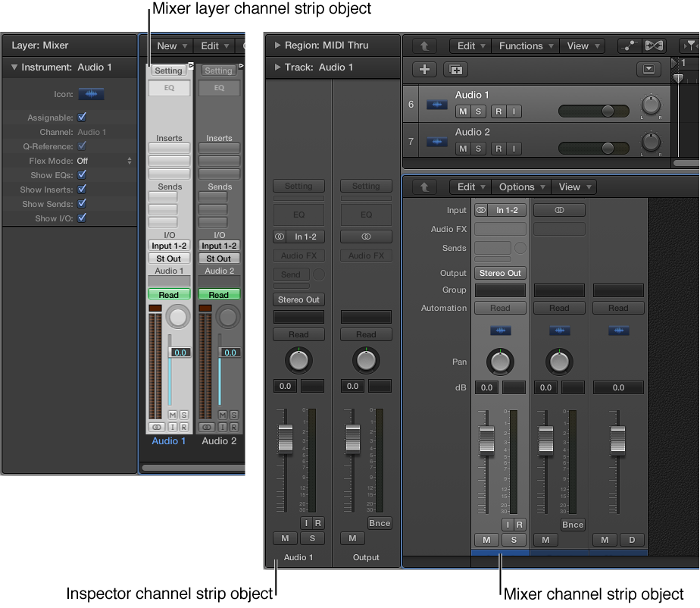The height and width of the screenshot is (608, 700).
Task: Enable the automation curve icon in the toolbar
Action: click(x=630, y=45)
